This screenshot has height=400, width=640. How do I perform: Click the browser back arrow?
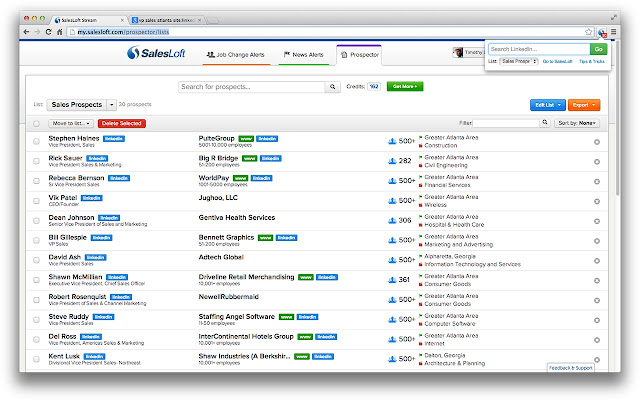(x=27, y=32)
